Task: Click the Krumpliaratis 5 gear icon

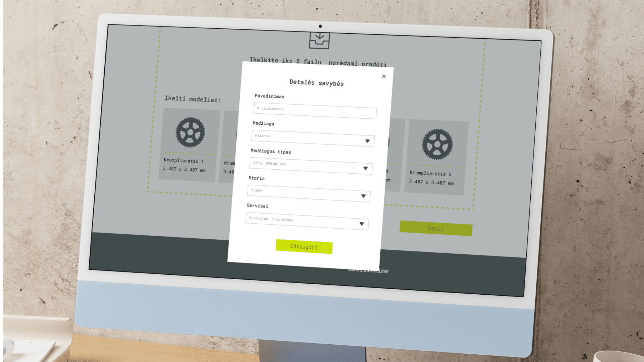Action: pos(437,144)
